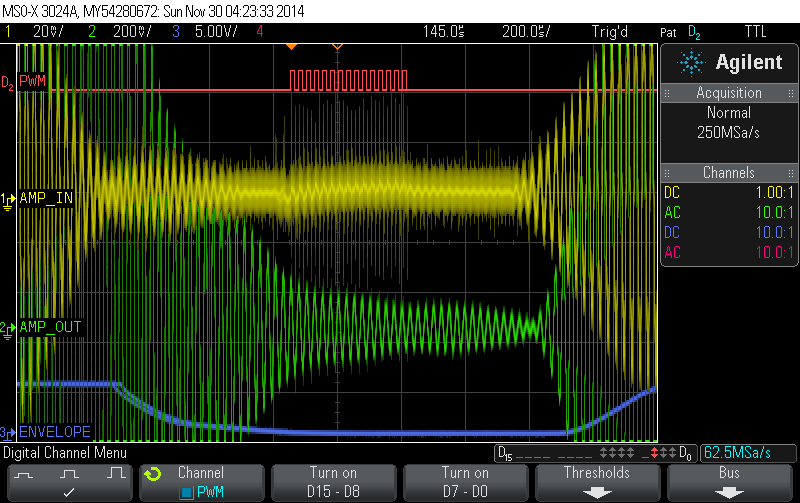Click the AMP_IN channel 1 ground marker
Screen dimensions: 800x503
click(8, 198)
